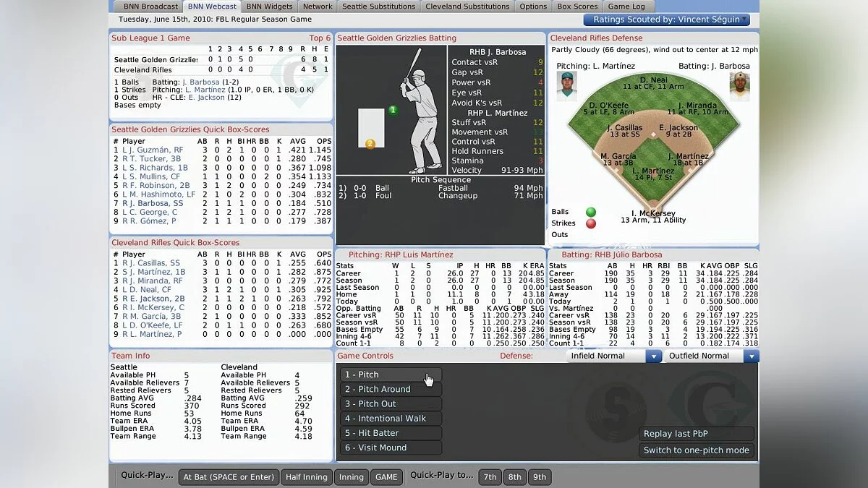The height and width of the screenshot is (488, 868).
Task: Open the Box Scores tab
Action: [577, 7]
